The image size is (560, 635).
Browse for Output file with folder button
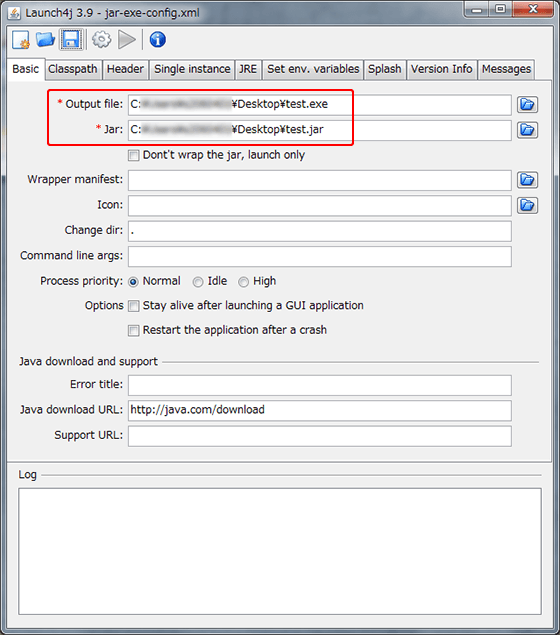tap(527, 104)
